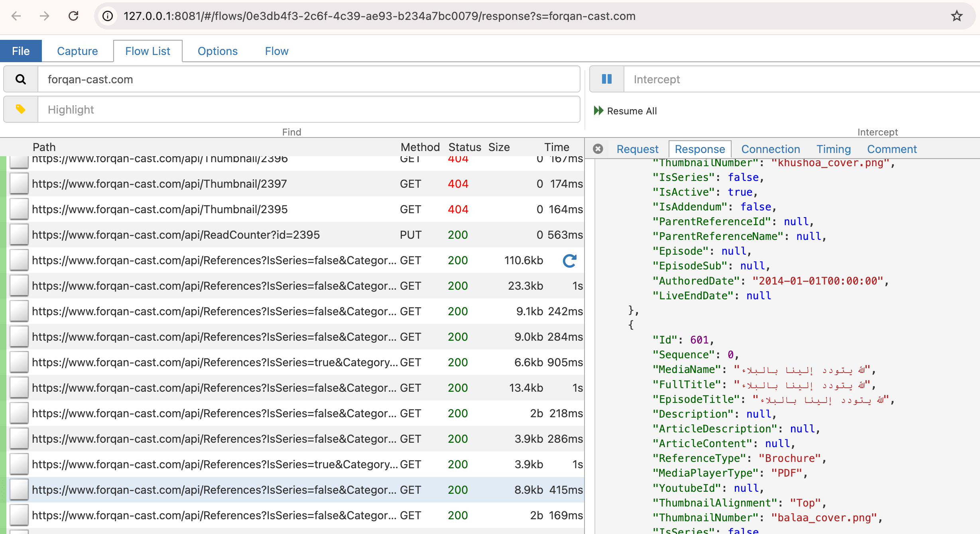Close the flow detail panel
Image resolution: width=980 pixels, height=534 pixels.
tap(598, 149)
